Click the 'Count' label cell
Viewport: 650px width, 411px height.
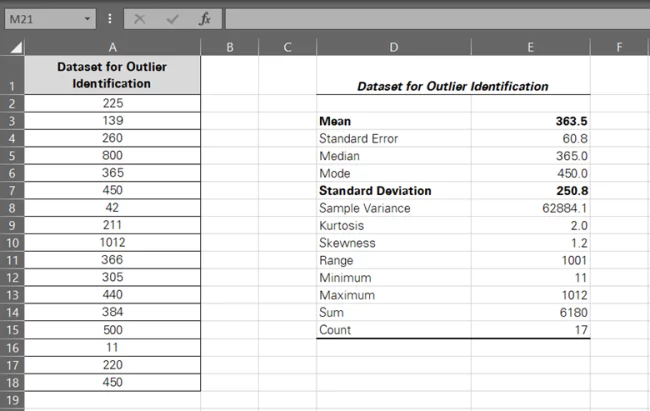tap(394, 330)
